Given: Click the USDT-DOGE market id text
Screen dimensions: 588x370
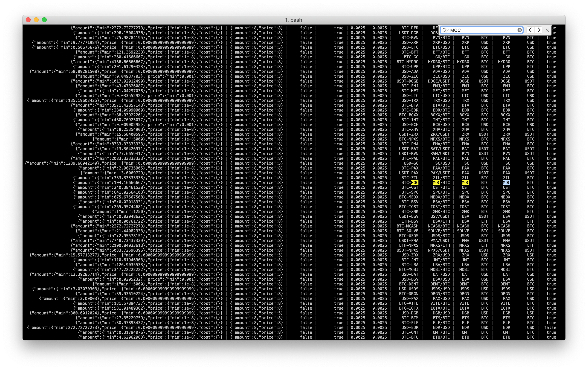Looking at the screenshot, I should 407,81.
